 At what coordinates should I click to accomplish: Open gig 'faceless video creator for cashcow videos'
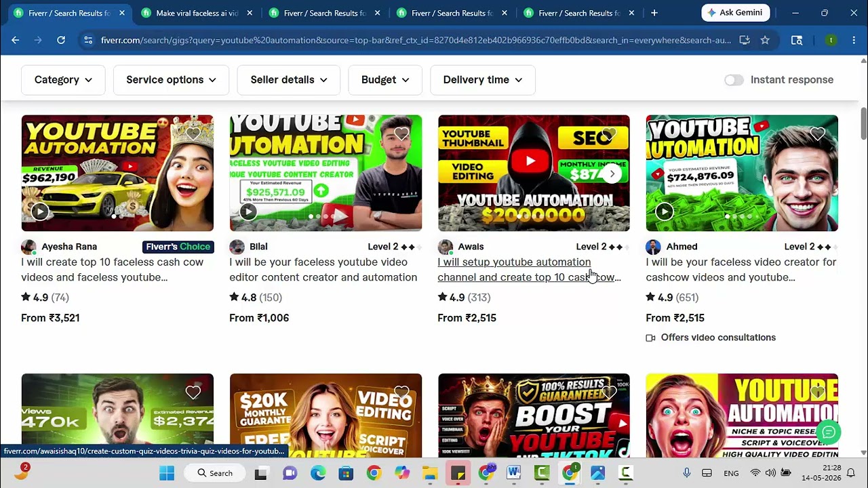[x=741, y=270]
